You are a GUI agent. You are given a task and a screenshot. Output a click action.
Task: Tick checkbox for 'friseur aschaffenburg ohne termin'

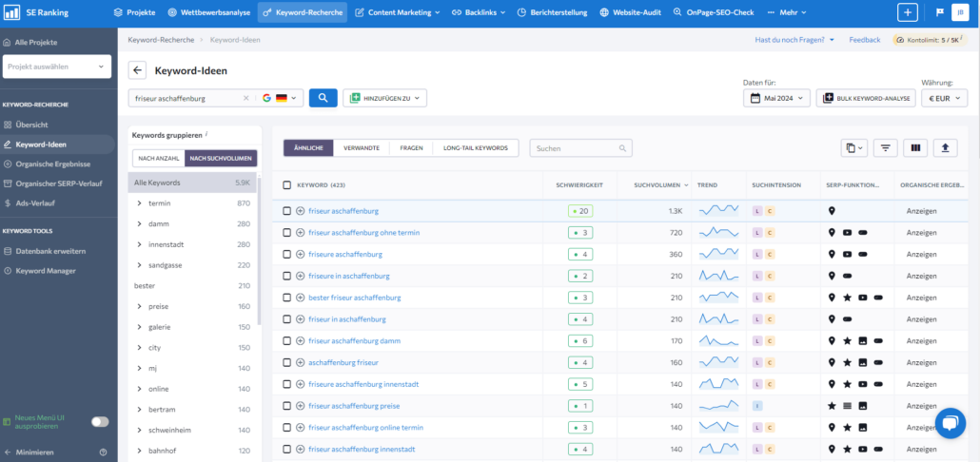point(287,233)
